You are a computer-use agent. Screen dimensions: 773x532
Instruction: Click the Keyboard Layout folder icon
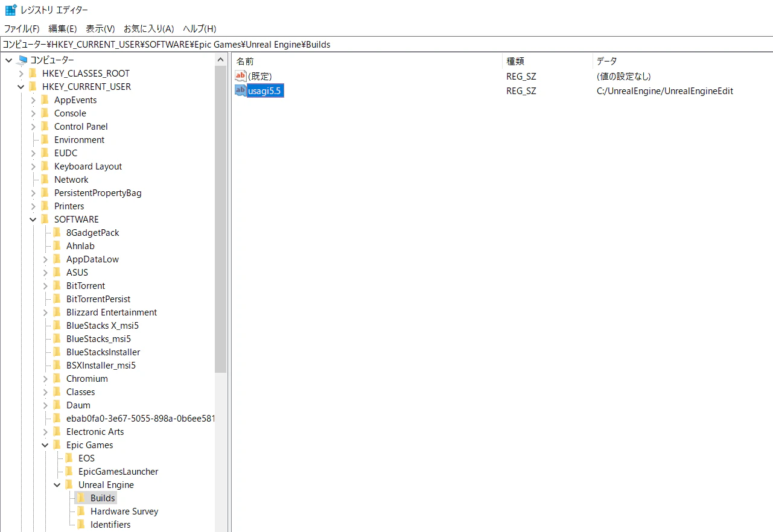pos(45,166)
